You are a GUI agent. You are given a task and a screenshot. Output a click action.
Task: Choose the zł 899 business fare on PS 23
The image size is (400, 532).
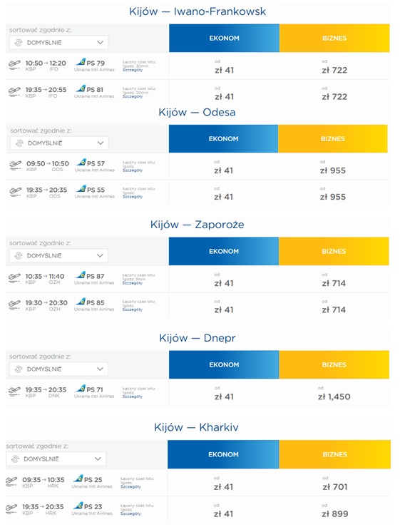(335, 513)
